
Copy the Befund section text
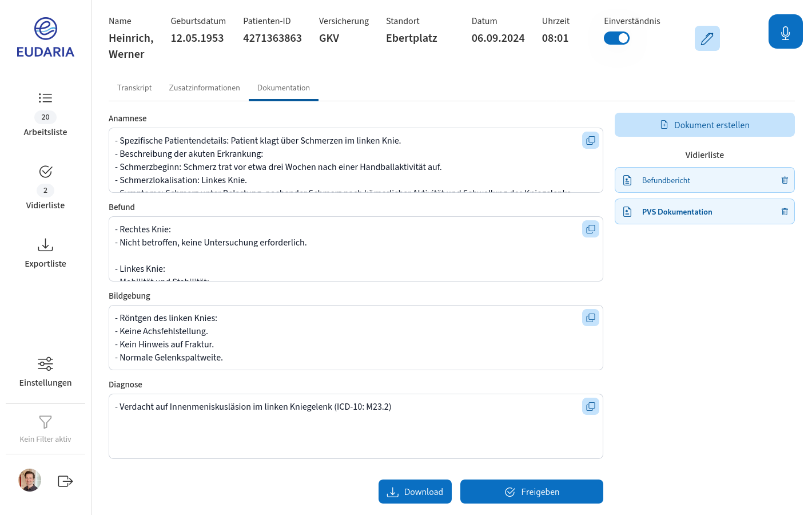point(590,229)
